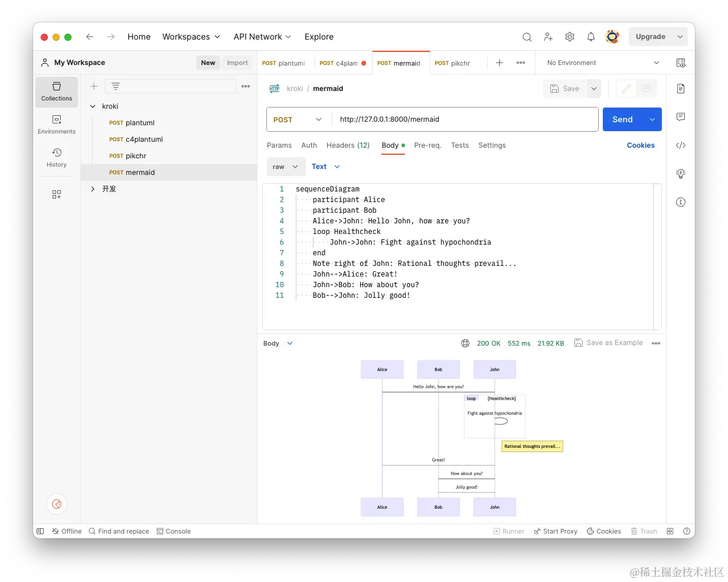728x582 pixels.
Task: Collapse the kroki collection
Action: (x=93, y=106)
